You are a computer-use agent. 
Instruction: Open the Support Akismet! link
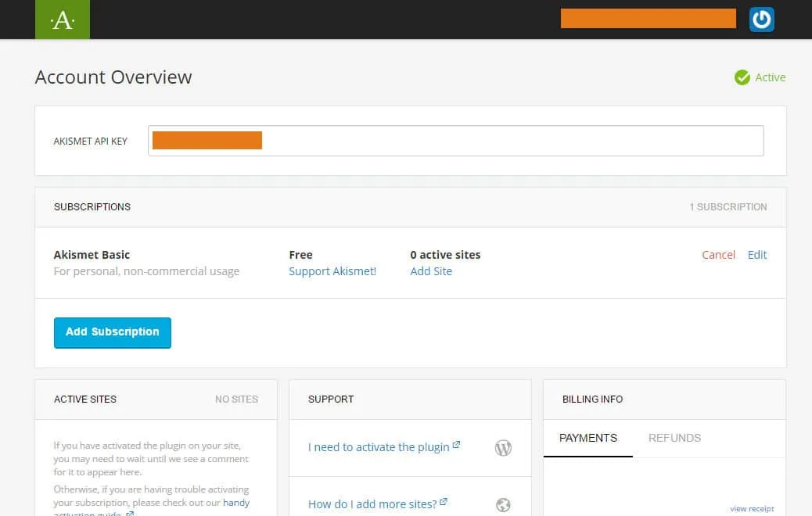[x=332, y=271]
